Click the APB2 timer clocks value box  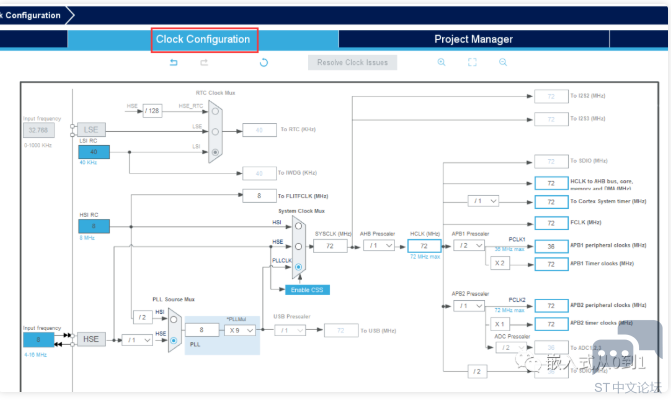(x=551, y=324)
